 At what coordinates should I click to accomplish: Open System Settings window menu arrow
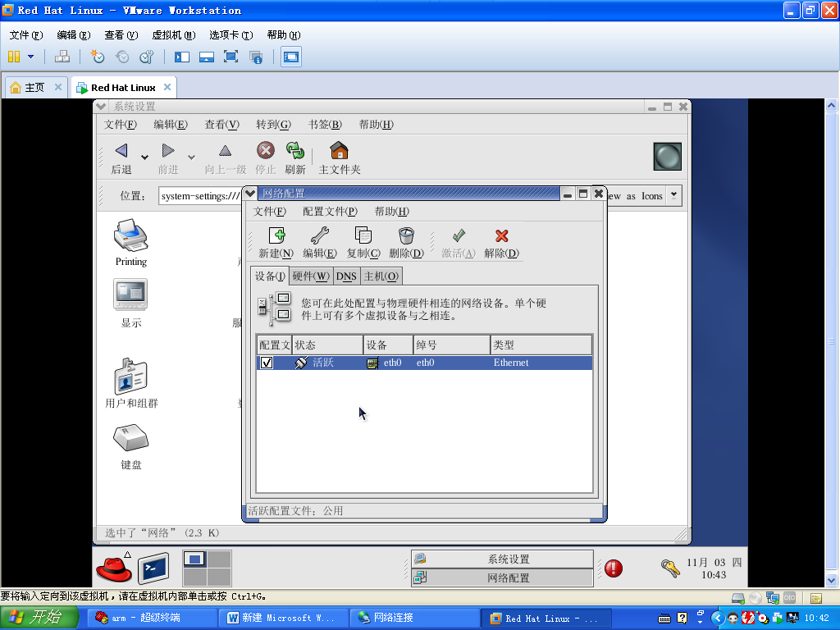point(101,106)
